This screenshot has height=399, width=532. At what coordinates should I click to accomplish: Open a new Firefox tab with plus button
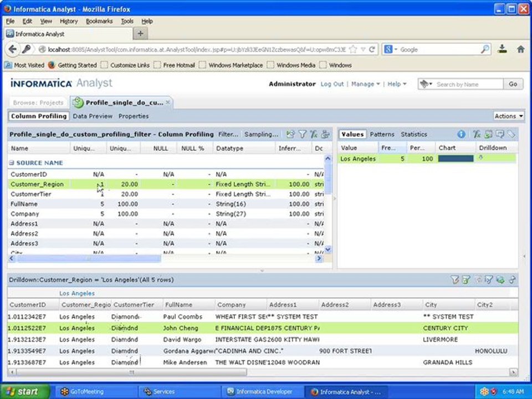tap(140, 34)
